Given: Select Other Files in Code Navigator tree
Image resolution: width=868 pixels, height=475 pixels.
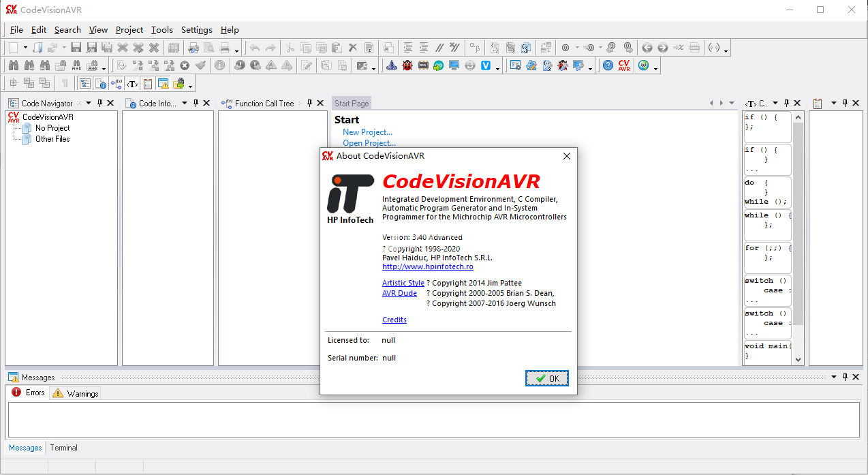Looking at the screenshot, I should coord(52,139).
